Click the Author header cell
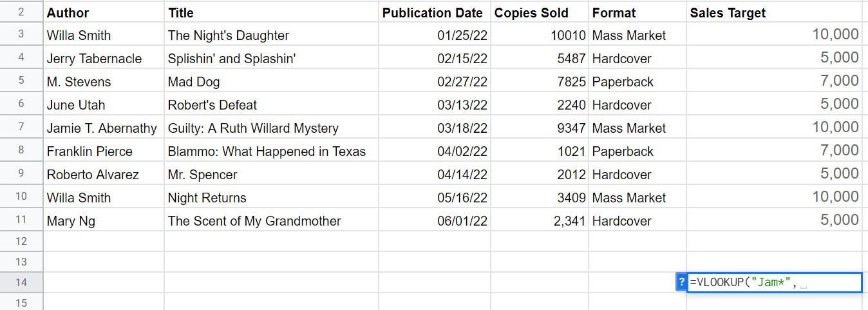The height and width of the screenshot is (310, 868). (104, 12)
